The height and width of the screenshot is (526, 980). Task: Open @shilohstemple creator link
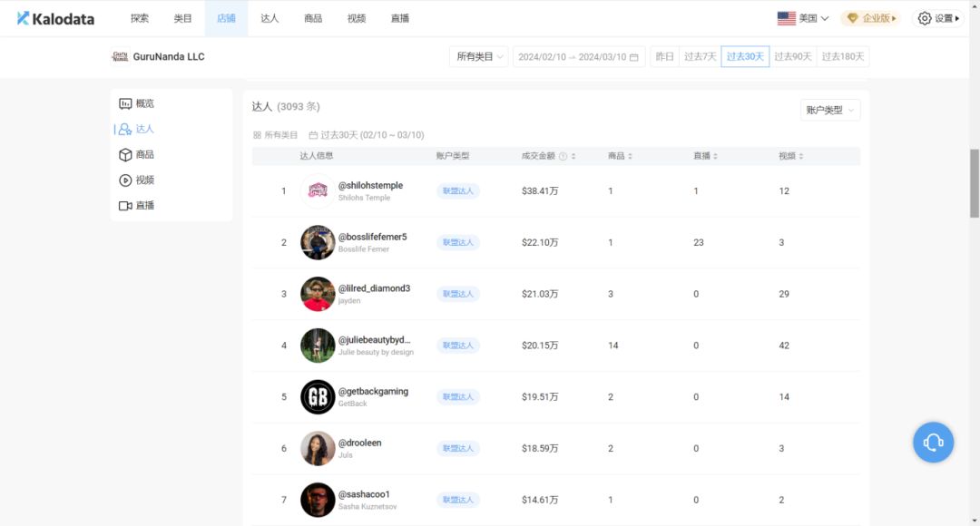click(370, 186)
